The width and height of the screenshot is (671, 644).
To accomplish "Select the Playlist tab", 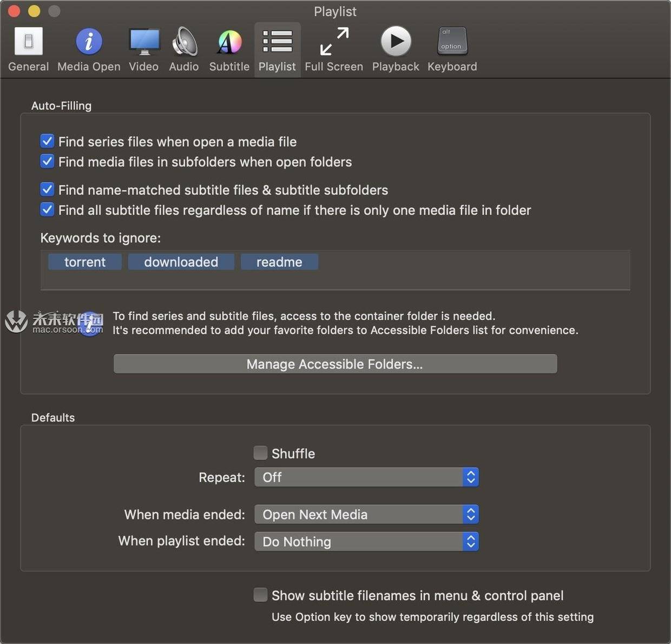I will click(277, 50).
